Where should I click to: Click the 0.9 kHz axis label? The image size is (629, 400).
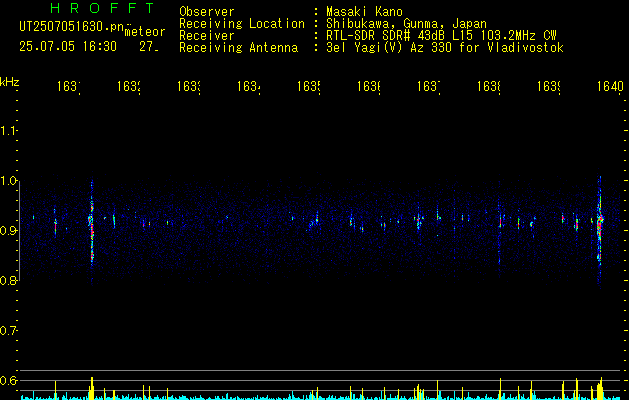[8, 231]
